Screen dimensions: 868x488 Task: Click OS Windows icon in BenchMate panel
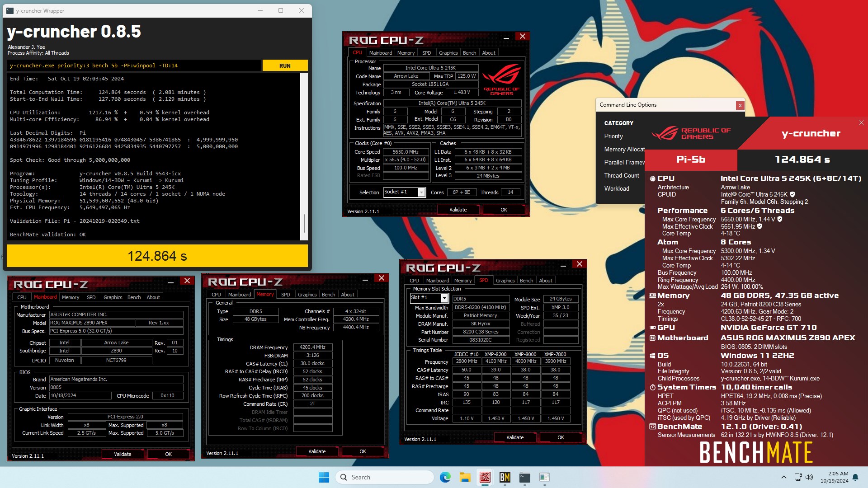[652, 356]
